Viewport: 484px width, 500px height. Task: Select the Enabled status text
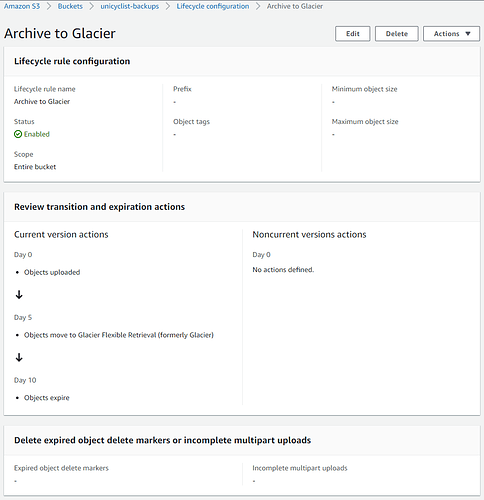tap(37, 134)
